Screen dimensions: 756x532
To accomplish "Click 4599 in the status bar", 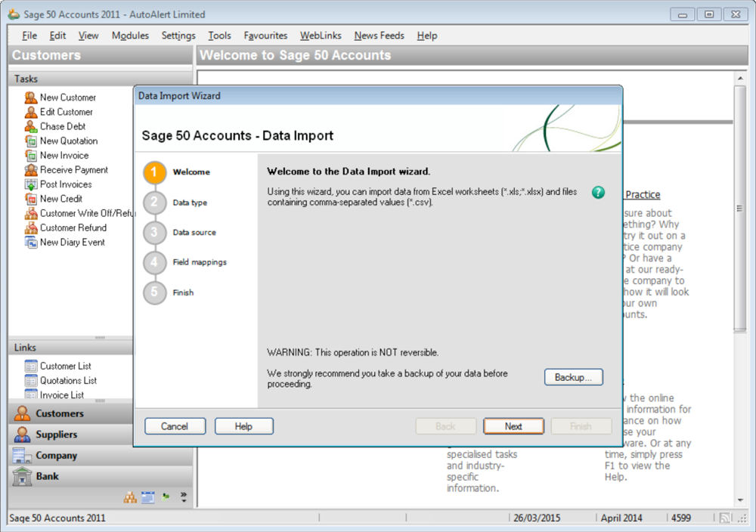I will pos(681,518).
